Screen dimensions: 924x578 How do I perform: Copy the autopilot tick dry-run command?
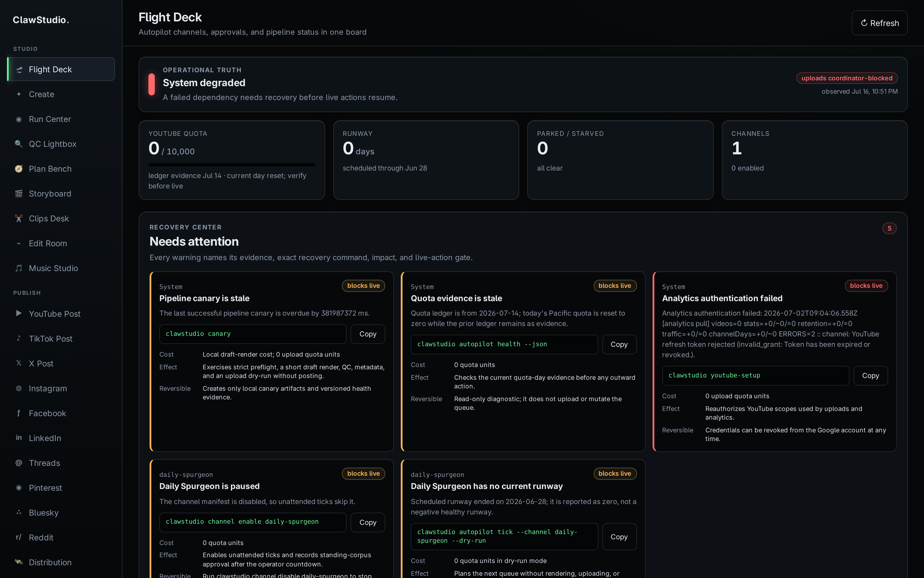[619, 537]
